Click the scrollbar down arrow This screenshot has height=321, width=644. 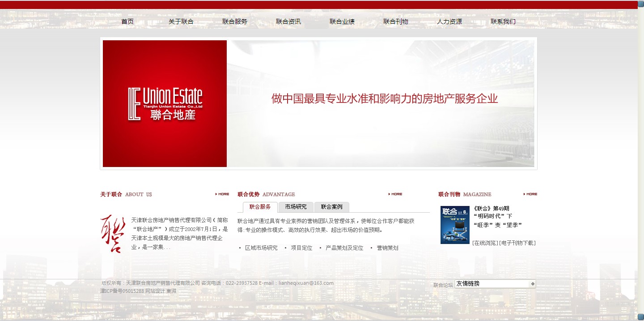[x=641, y=316]
